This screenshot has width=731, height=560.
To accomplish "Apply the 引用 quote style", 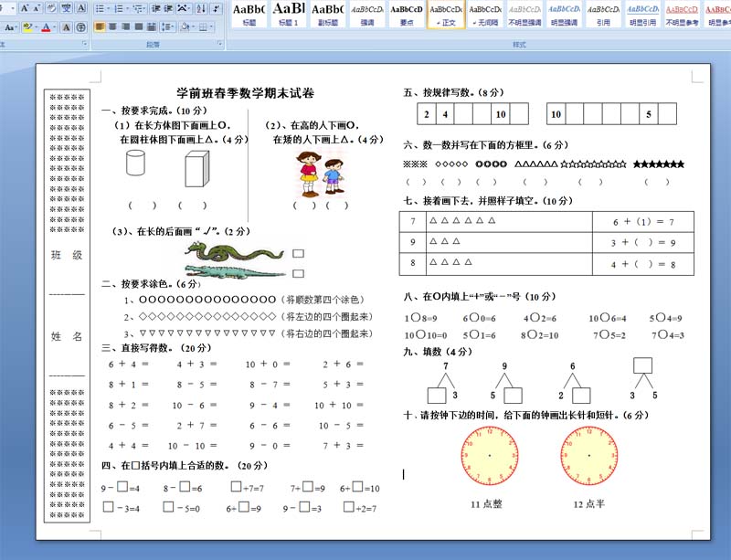I will pyautogui.click(x=603, y=15).
